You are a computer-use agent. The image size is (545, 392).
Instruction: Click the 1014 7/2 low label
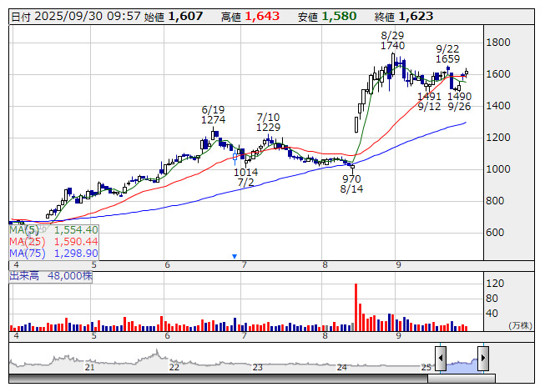(x=245, y=177)
